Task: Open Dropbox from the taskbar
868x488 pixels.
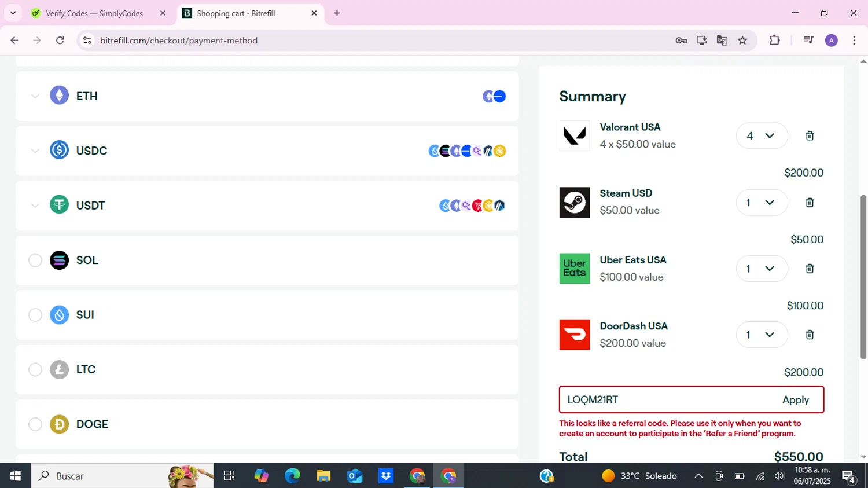Action: [386, 476]
